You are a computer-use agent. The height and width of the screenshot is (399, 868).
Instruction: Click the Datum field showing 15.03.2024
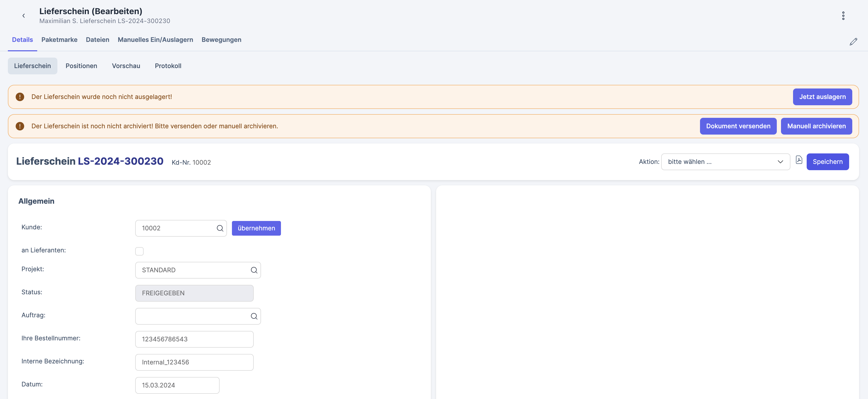(177, 385)
